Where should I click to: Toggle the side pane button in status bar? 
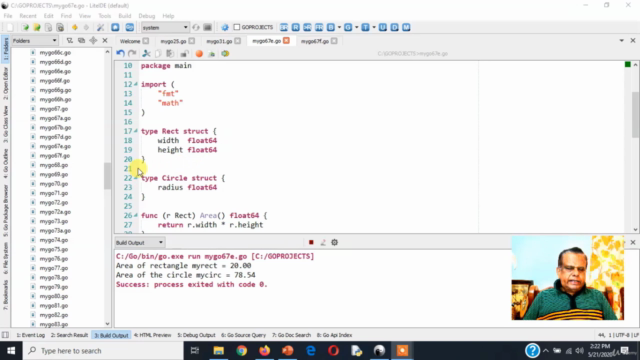point(5,335)
